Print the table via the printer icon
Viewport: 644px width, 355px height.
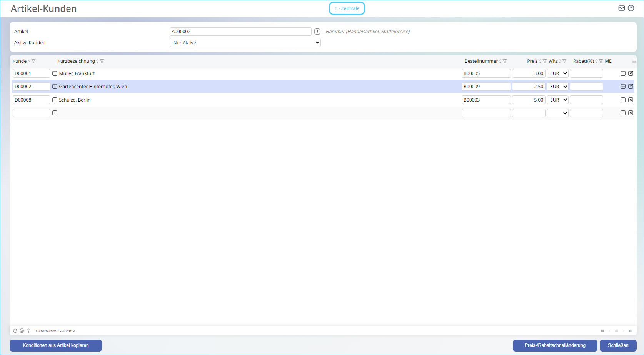tap(22, 331)
